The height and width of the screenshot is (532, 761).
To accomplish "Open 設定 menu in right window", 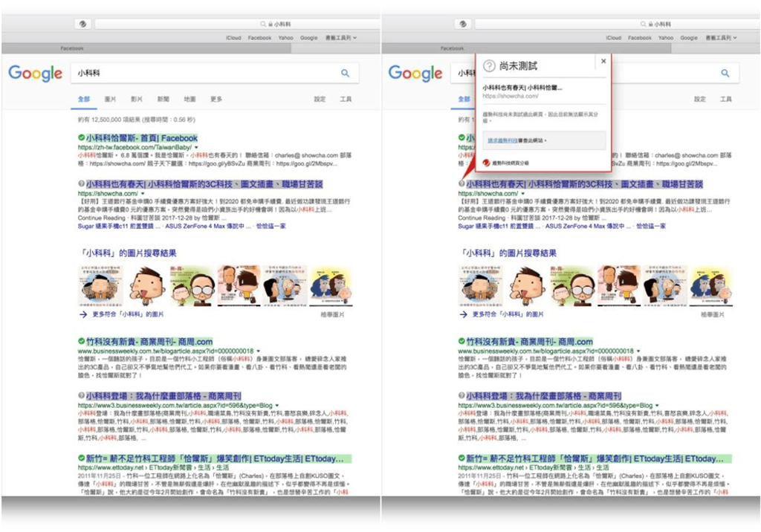I will point(700,99).
